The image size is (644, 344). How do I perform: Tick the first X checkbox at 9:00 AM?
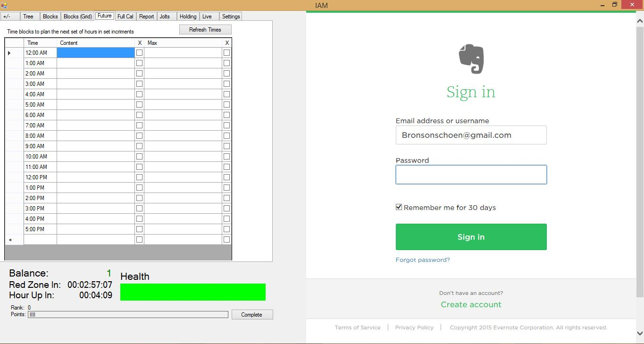point(139,146)
